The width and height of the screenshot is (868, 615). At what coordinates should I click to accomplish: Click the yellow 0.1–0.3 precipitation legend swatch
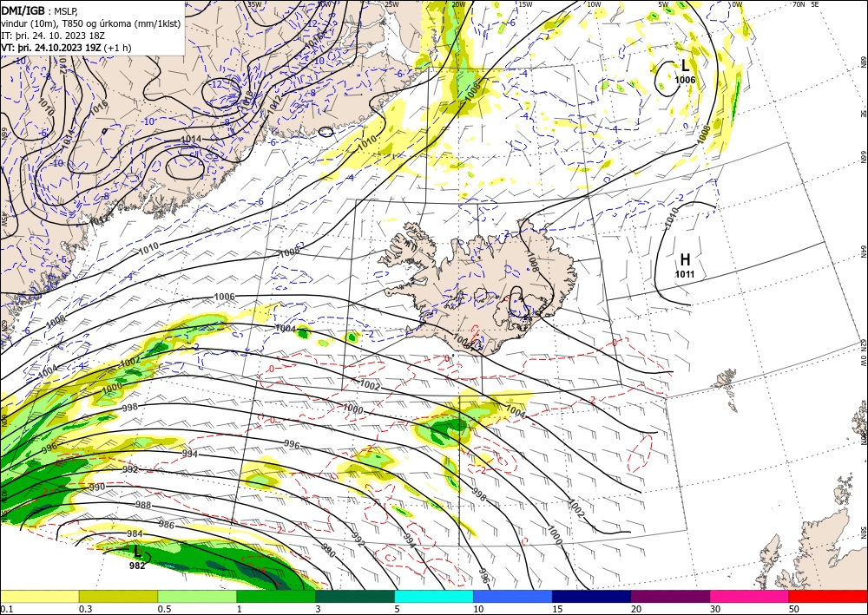tap(39, 596)
